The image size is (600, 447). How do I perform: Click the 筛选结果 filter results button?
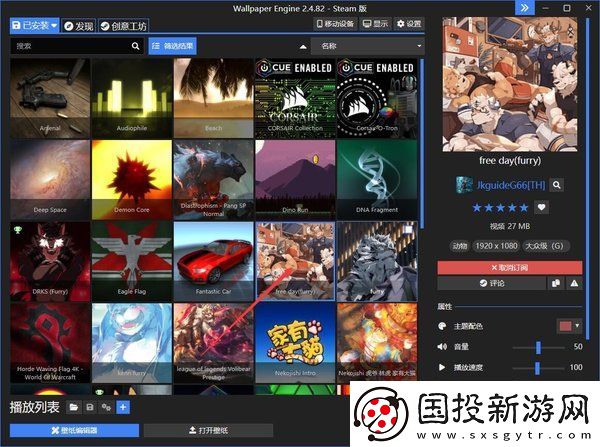[x=173, y=46]
